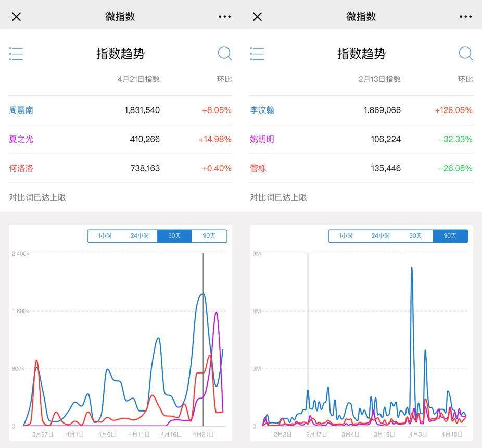Click index value 410,266
The image size is (482, 448).
145,139
